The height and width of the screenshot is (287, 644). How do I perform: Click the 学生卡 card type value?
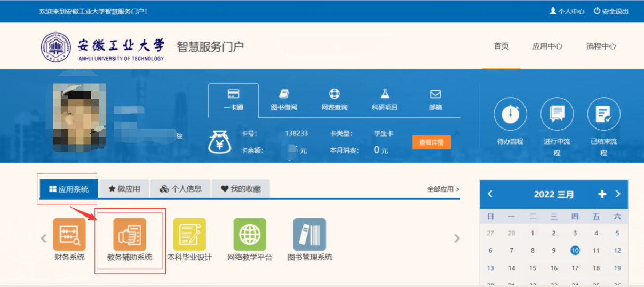tap(384, 133)
